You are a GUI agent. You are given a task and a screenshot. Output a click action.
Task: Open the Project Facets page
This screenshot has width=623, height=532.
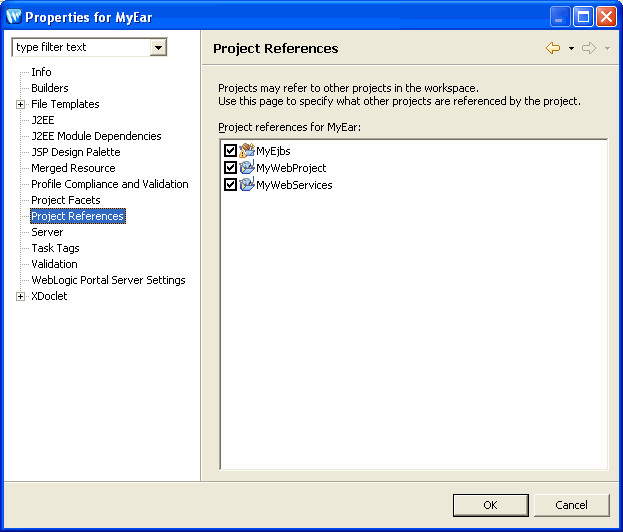click(66, 200)
